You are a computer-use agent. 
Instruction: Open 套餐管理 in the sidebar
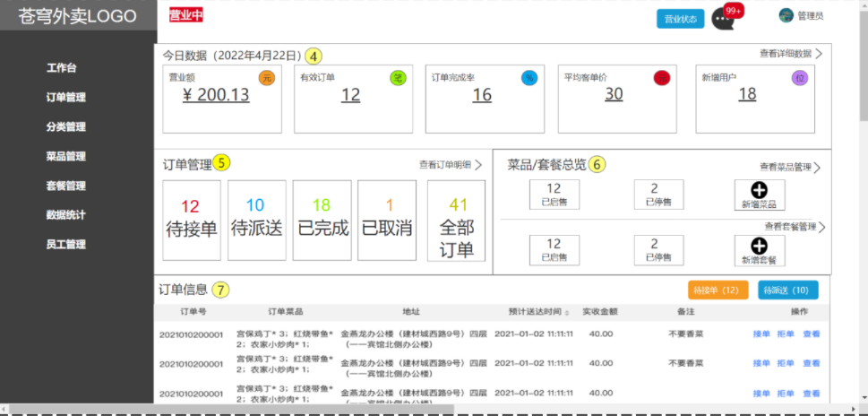66,186
